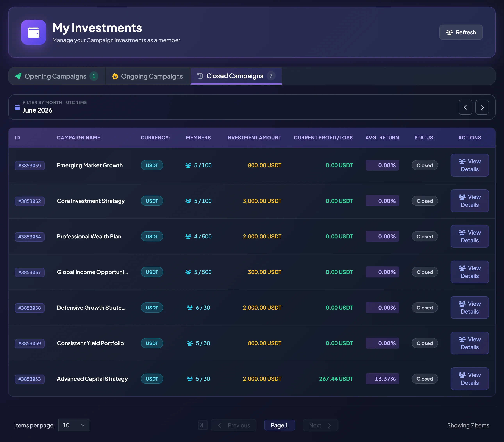Click the Current Profit/Loss column header
The height and width of the screenshot is (442, 504).
click(323, 138)
